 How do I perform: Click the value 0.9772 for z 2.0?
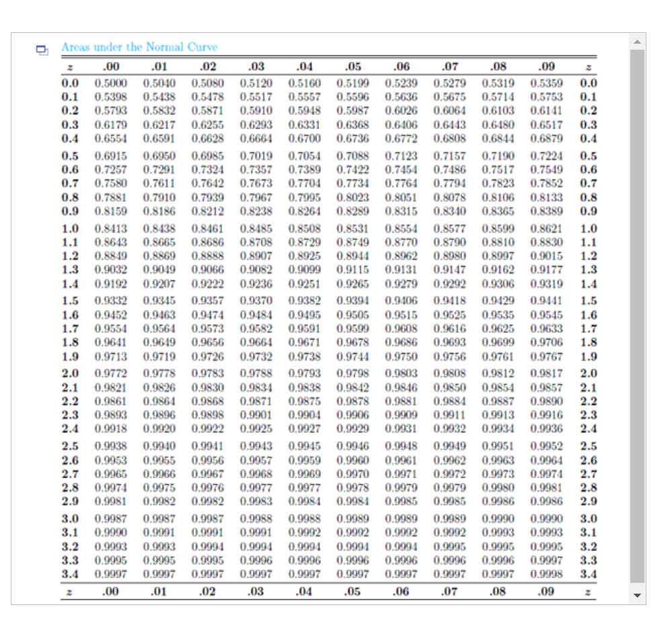pyautogui.click(x=110, y=374)
